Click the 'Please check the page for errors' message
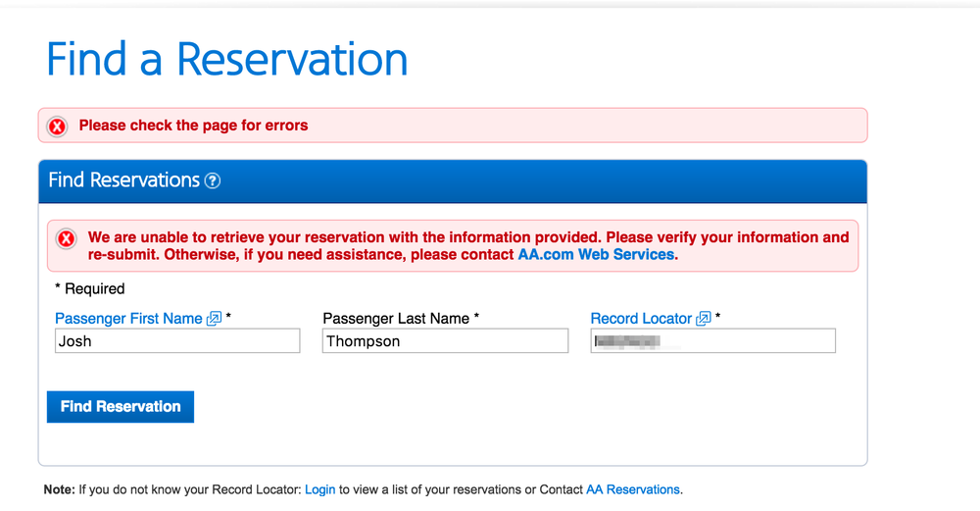The height and width of the screenshot is (511, 980). [x=193, y=126]
